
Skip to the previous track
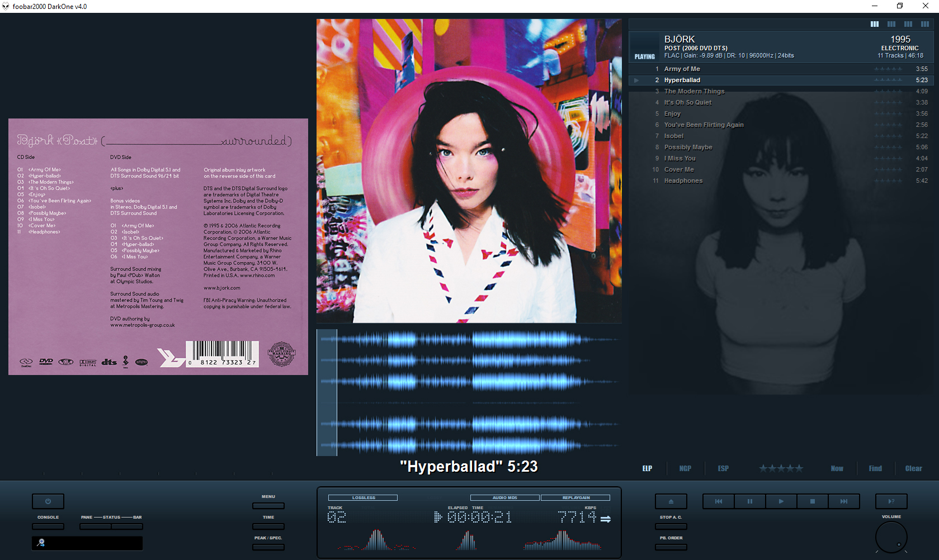pos(719,501)
